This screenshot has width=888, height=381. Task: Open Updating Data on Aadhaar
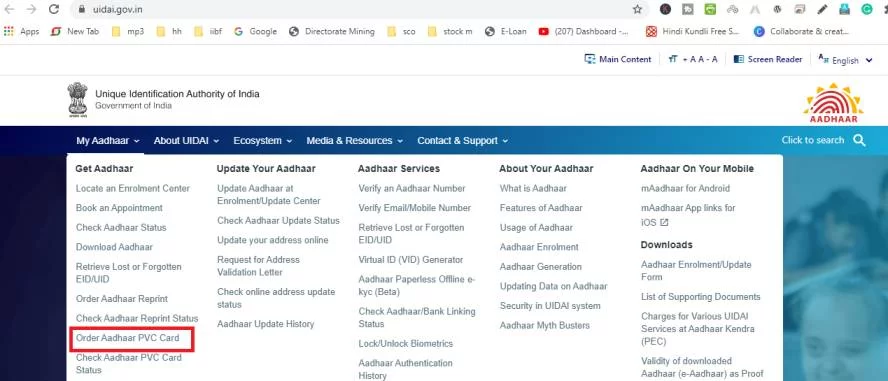click(553, 286)
